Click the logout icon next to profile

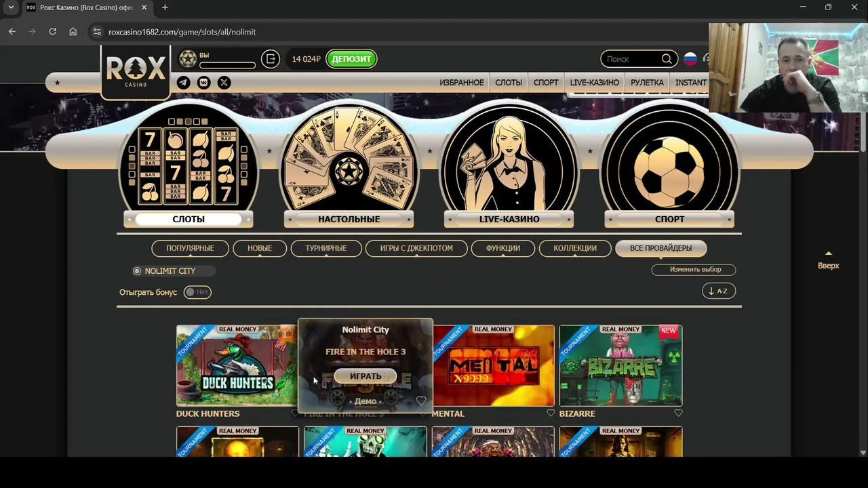[x=270, y=59]
